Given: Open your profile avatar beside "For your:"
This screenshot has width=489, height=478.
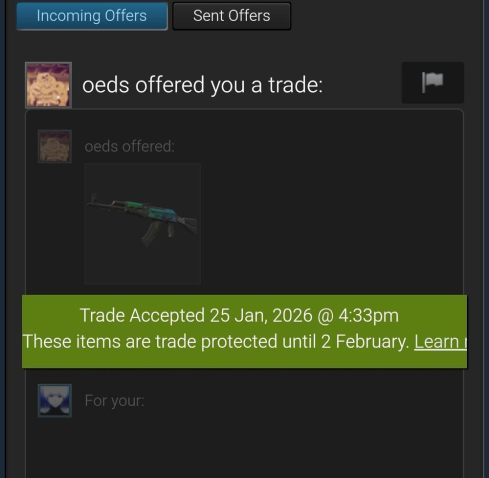Looking at the screenshot, I should [55, 401].
